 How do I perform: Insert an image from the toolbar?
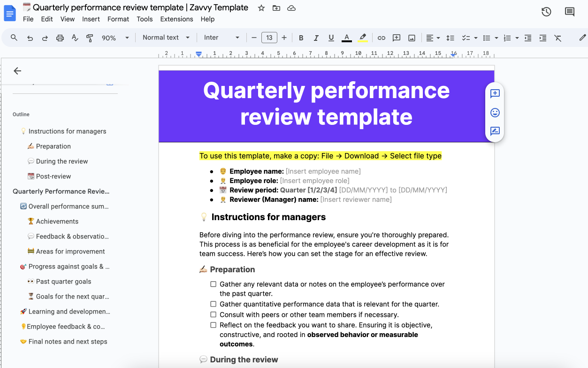pyautogui.click(x=412, y=37)
